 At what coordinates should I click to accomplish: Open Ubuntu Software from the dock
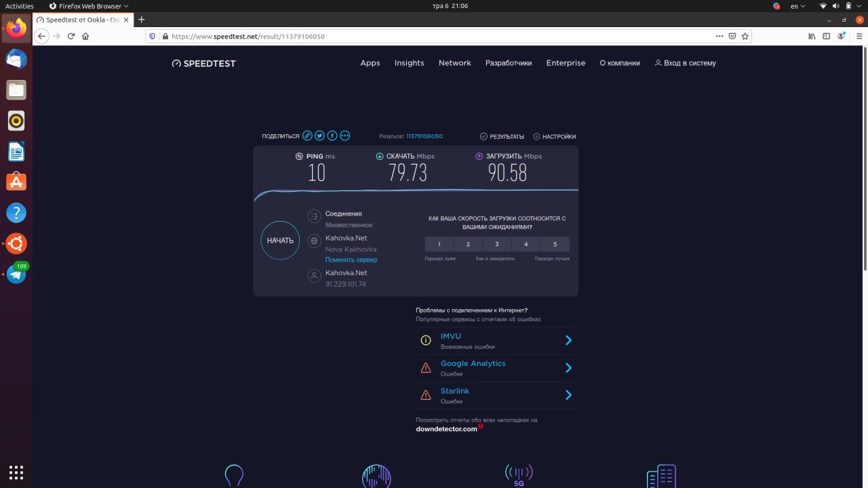click(16, 182)
